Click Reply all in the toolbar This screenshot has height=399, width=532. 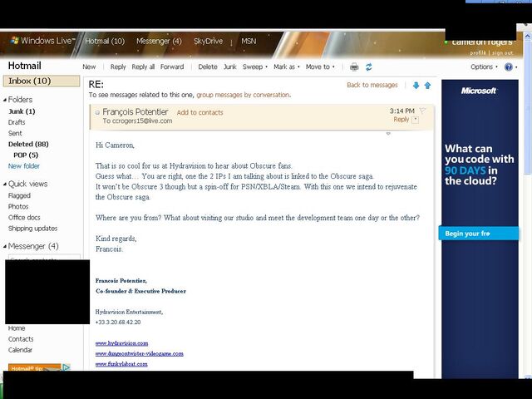(x=143, y=66)
